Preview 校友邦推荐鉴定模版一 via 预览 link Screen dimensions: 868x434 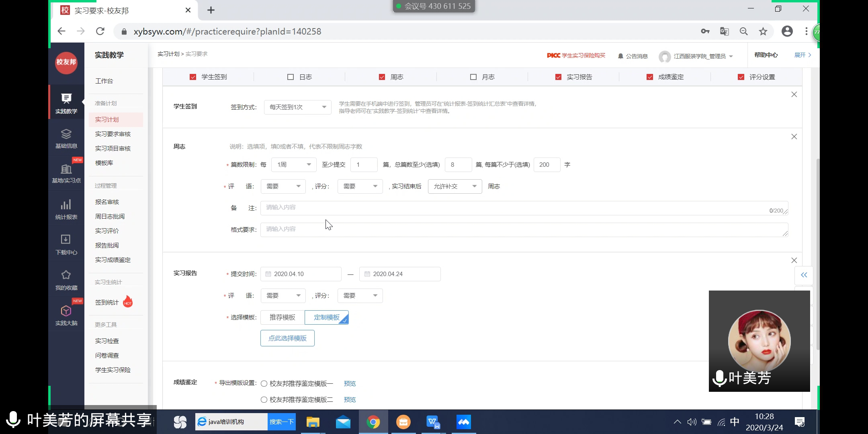(x=350, y=384)
